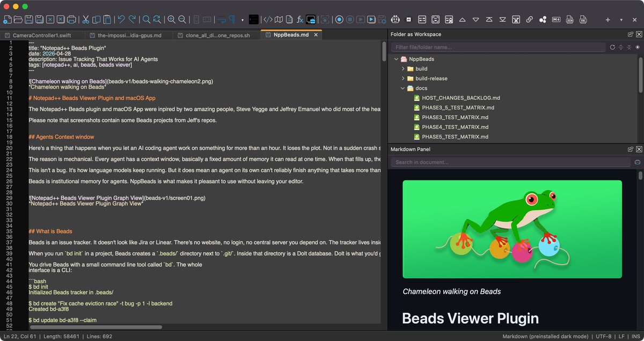Click the UTF-8 encoding in status bar

tap(605, 337)
